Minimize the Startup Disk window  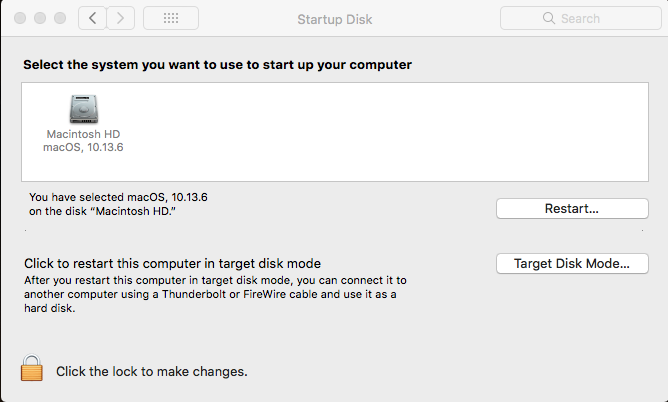tap(40, 18)
